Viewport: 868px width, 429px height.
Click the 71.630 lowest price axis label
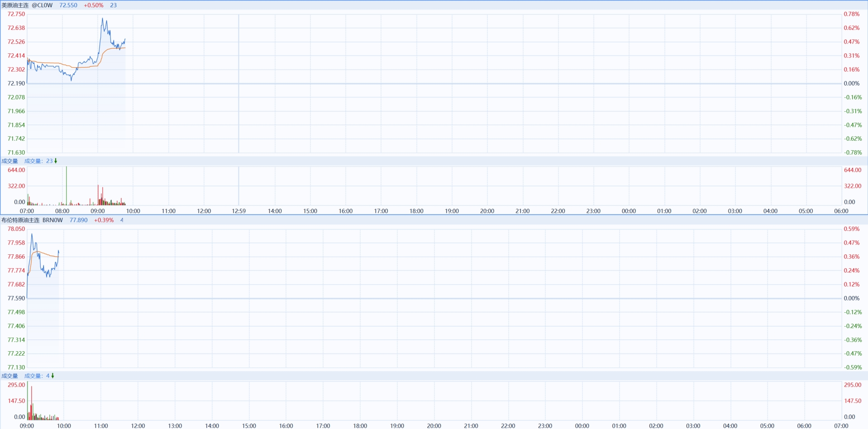16,153
